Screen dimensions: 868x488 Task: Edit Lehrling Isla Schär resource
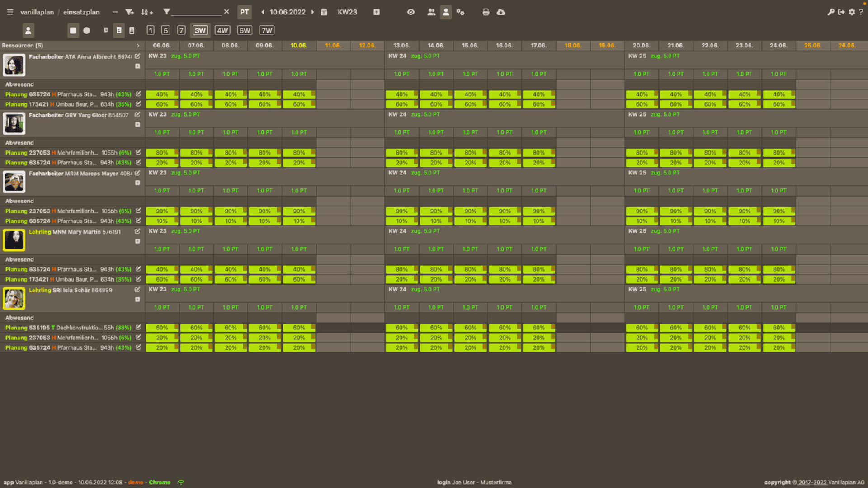(x=137, y=290)
